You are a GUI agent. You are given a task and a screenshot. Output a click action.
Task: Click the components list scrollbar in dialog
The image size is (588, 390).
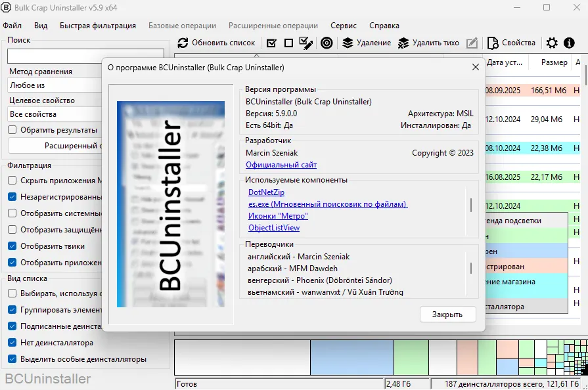pyautogui.click(x=471, y=206)
